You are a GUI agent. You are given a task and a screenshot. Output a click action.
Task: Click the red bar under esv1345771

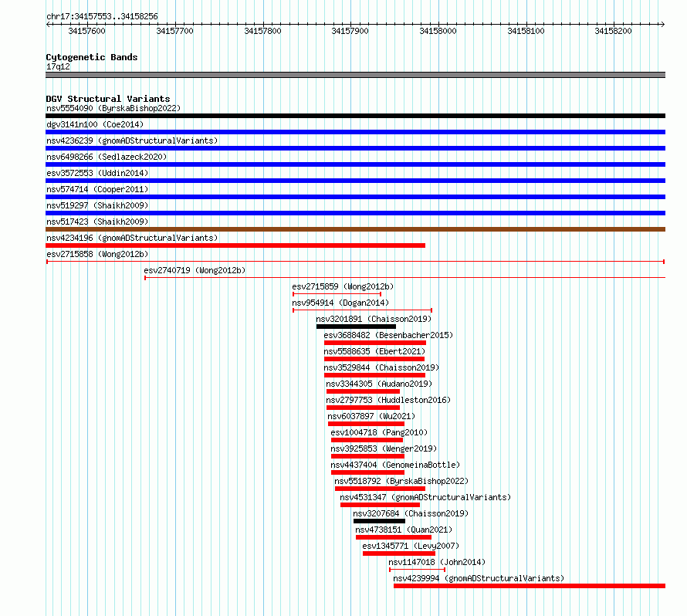click(x=399, y=553)
